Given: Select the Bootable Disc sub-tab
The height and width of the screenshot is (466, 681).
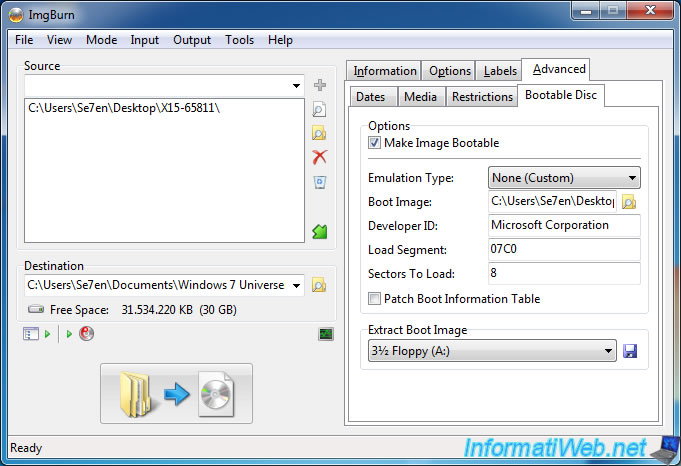Looking at the screenshot, I should tap(561, 95).
